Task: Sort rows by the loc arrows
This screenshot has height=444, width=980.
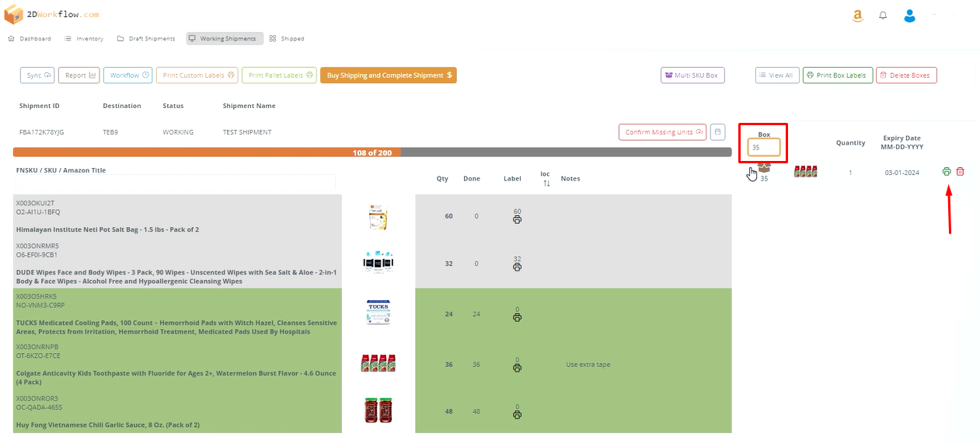Action: pos(546,183)
